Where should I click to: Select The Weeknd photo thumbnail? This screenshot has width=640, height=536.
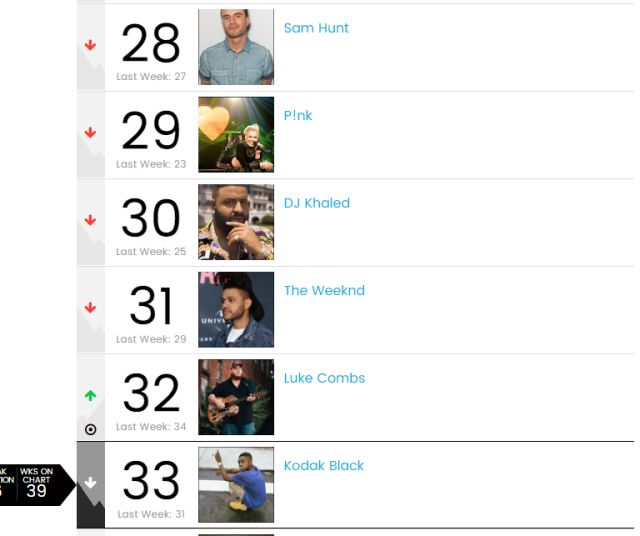tap(236, 309)
